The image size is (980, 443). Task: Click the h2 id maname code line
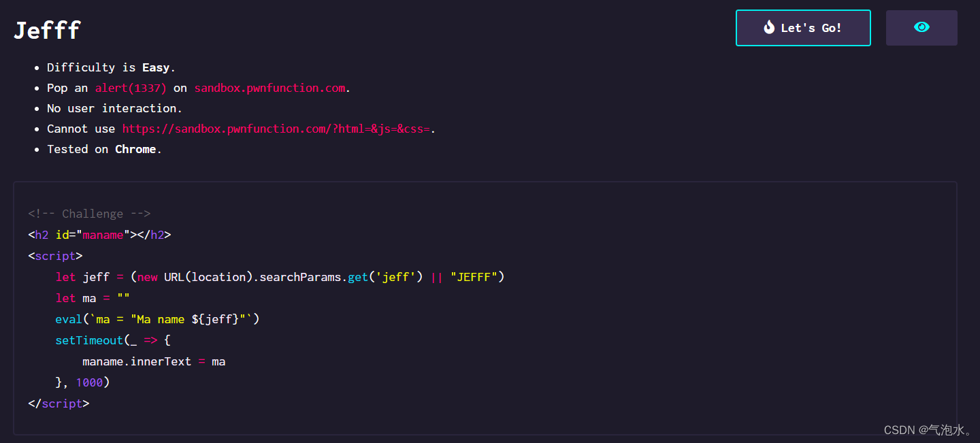click(99, 235)
